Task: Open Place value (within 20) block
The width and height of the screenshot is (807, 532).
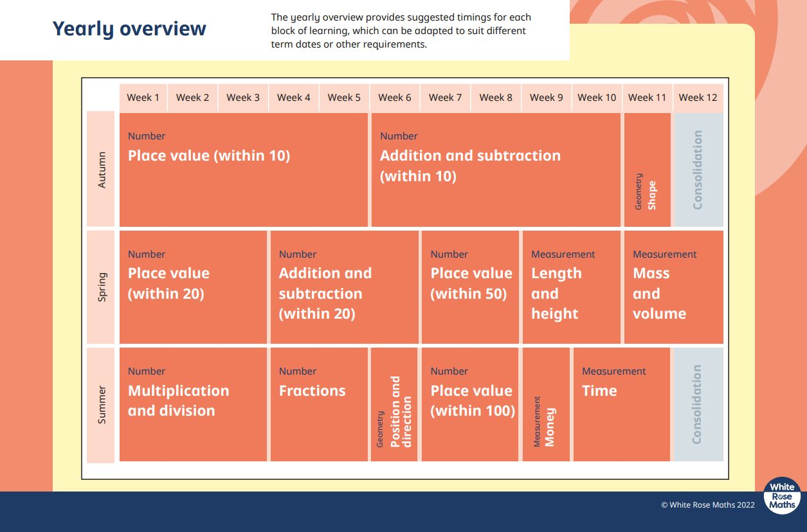Action: coord(193,287)
